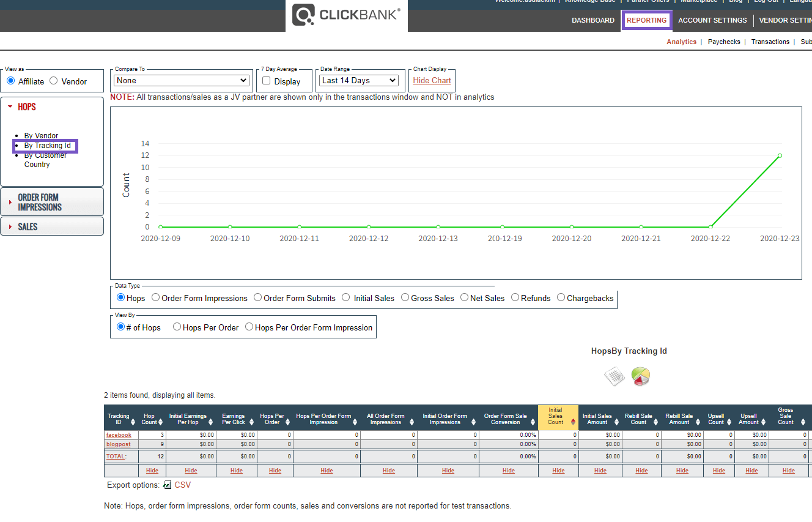The width and height of the screenshot is (812, 522).
Task: Select Refunds data type radio
Action: (515, 297)
